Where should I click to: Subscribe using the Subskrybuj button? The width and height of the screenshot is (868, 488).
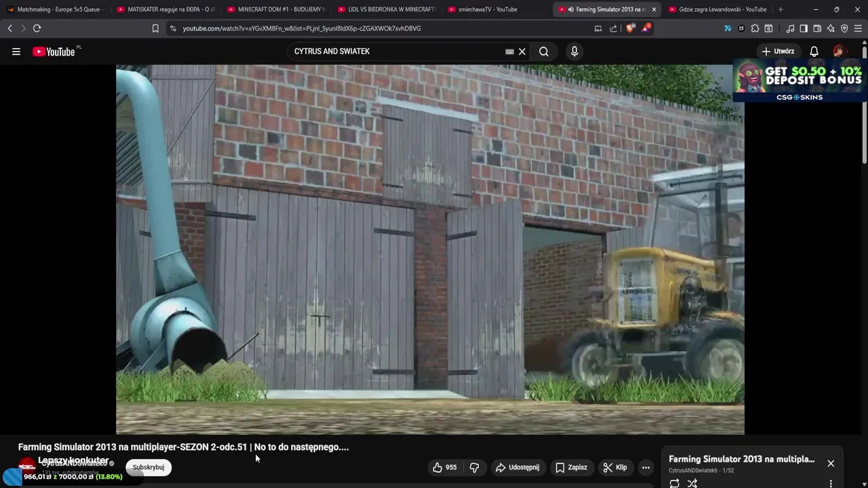pos(149,467)
